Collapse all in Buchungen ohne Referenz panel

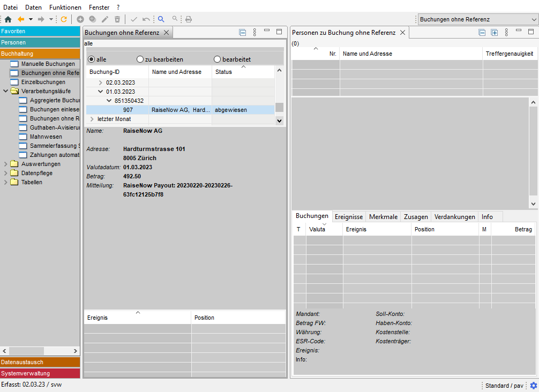243,33
